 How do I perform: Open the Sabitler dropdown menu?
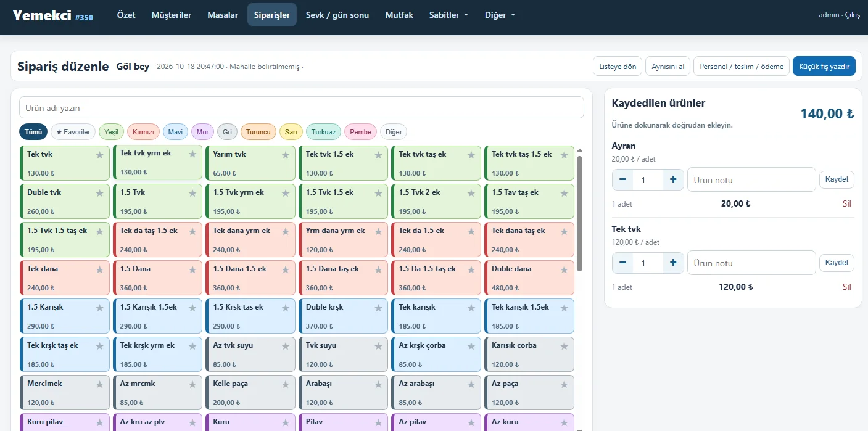click(448, 15)
